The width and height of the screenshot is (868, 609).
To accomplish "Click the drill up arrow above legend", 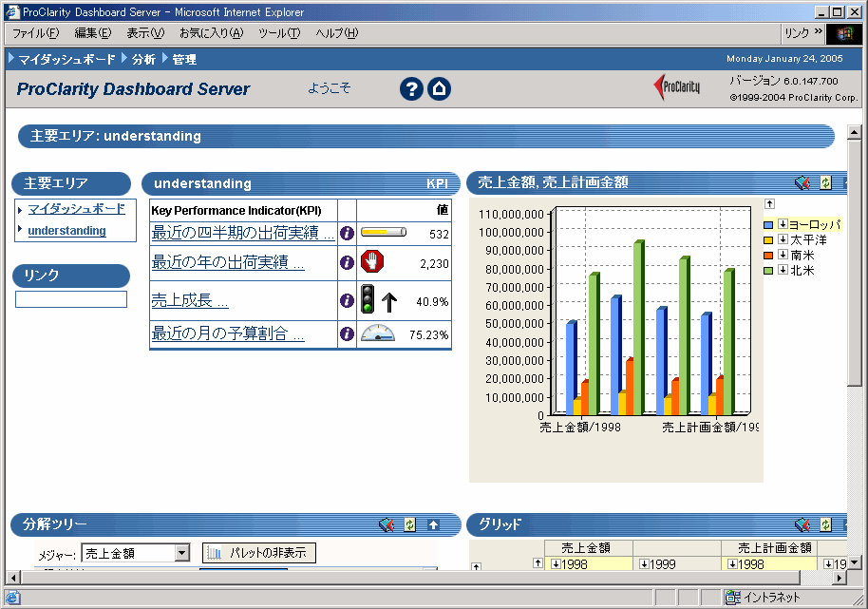I will pos(769,203).
